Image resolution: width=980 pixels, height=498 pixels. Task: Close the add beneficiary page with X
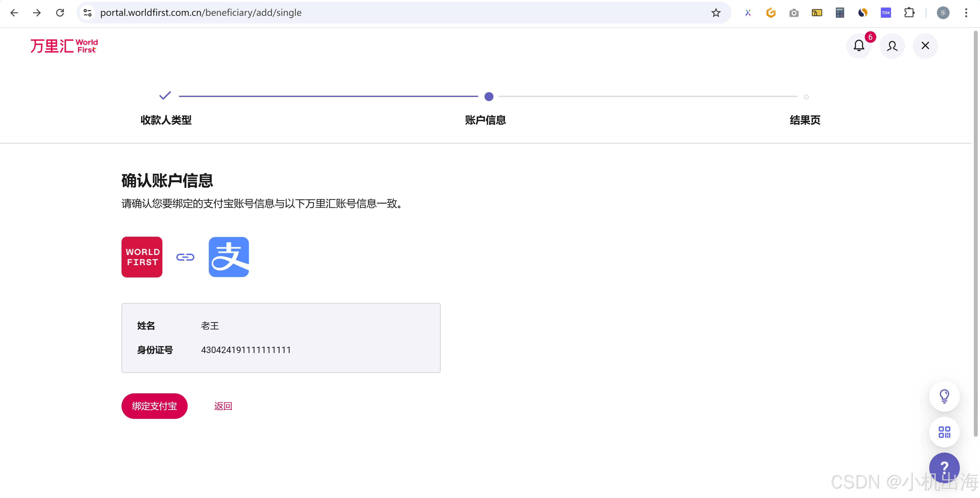(925, 46)
